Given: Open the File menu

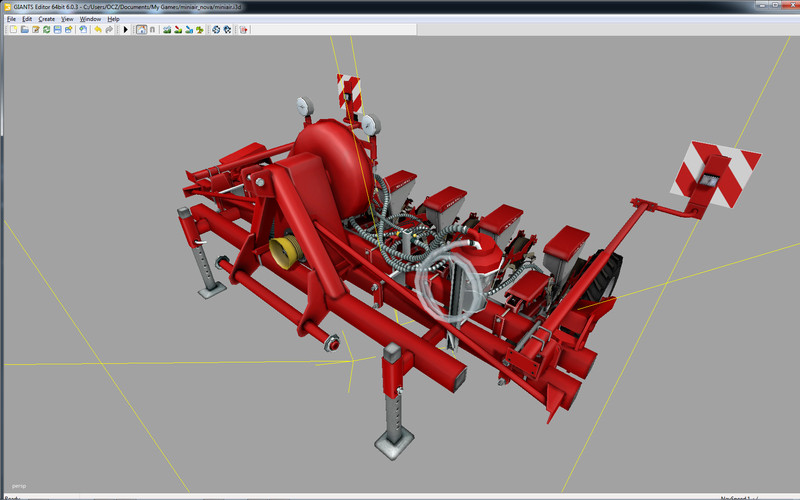Looking at the screenshot, I should coord(11,19).
